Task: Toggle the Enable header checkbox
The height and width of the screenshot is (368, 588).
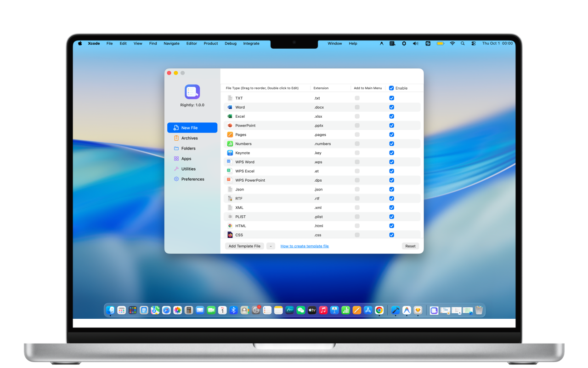Action: tap(391, 88)
